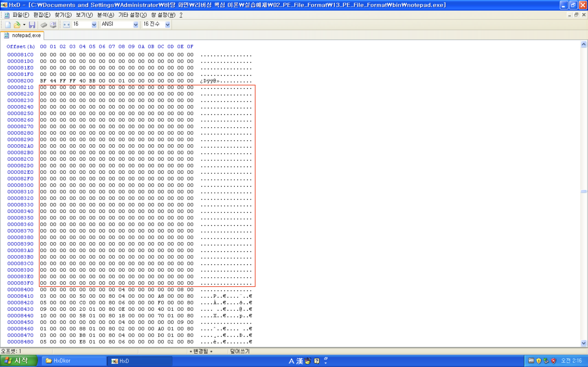
Task: Expand the bytes per row 16 dropdown
Action: click(x=94, y=24)
